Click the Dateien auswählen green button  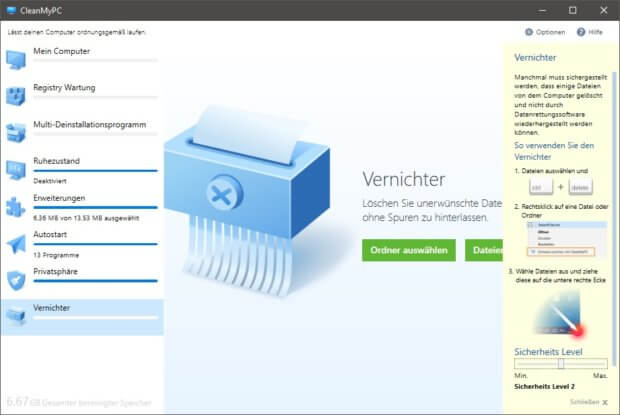484,250
